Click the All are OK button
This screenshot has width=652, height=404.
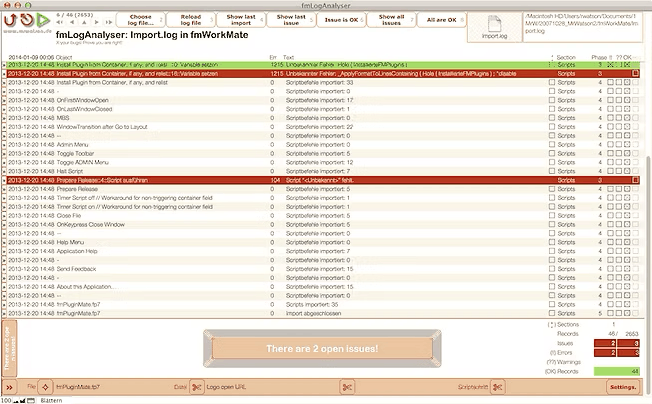pyautogui.click(x=442, y=20)
